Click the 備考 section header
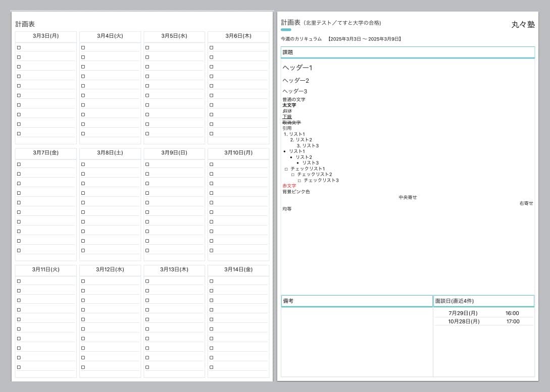 pos(357,301)
